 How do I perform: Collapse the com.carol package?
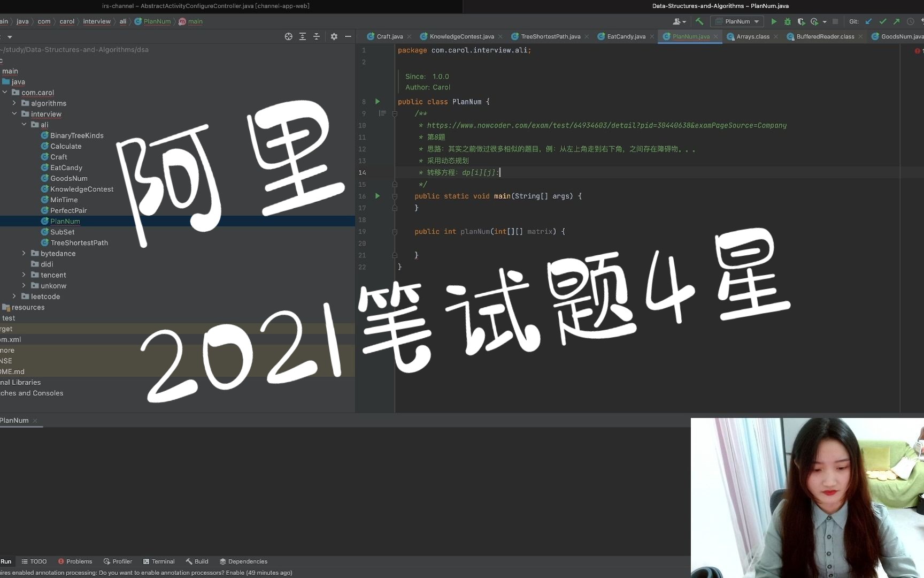pyautogui.click(x=5, y=92)
